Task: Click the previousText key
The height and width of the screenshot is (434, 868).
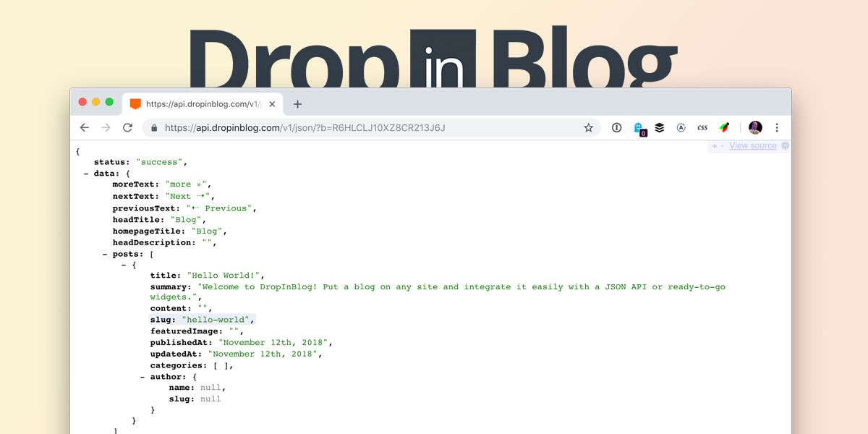Action: (147, 208)
